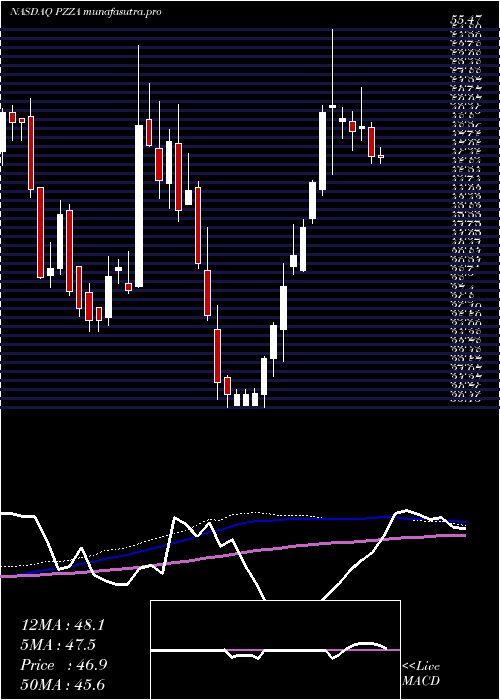The width and height of the screenshot is (500, 700).
Task: Click inside the MACD indicator box
Action: tap(275, 650)
